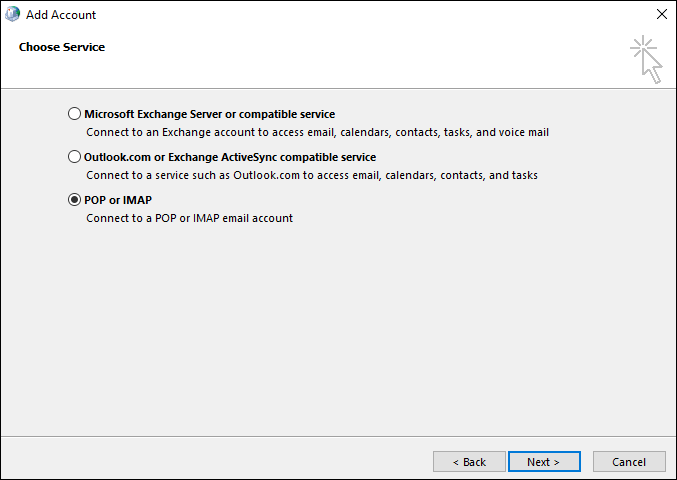Viewport: 677px width, 480px height.
Task: Select the POP or IMAP radio button
Action: click(x=74, y=199)
